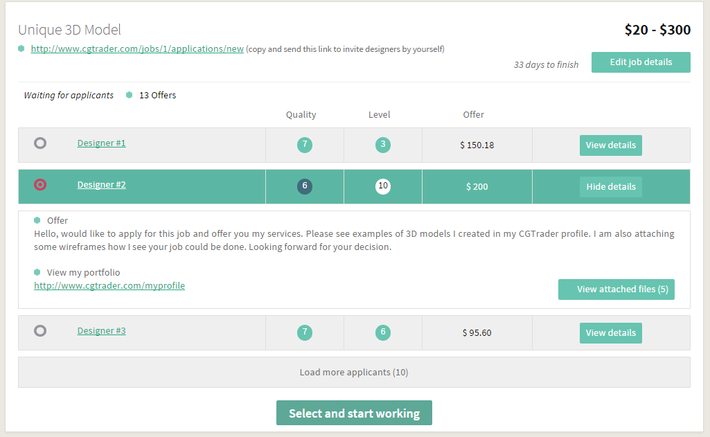
Task: Select the Designer #1 radio button
Action: tap(40, 143)
